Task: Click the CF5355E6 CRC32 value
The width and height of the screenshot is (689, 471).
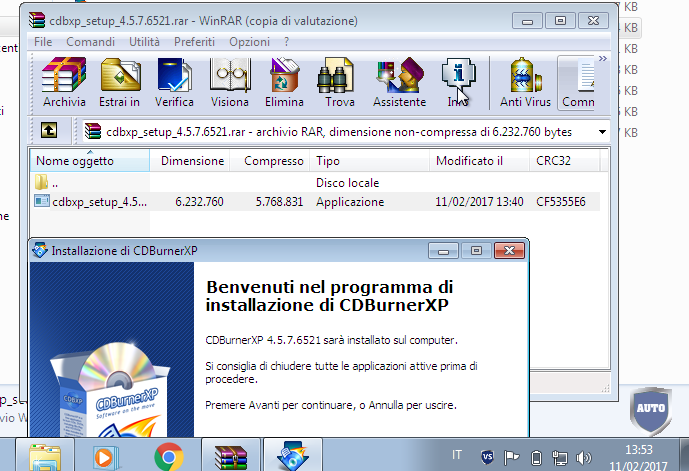Action: coord(561,202)
